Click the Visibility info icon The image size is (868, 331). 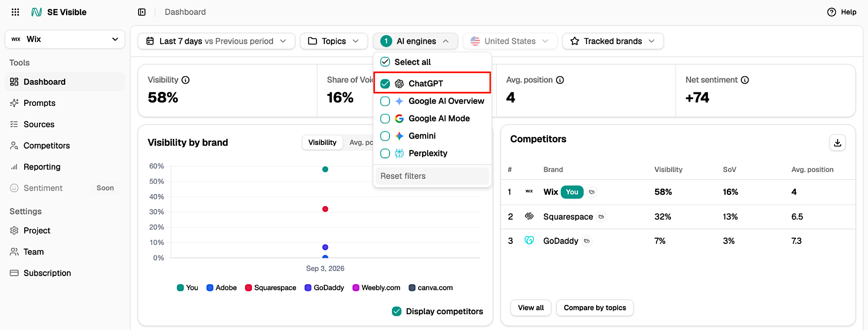click(x=185, y=80)
